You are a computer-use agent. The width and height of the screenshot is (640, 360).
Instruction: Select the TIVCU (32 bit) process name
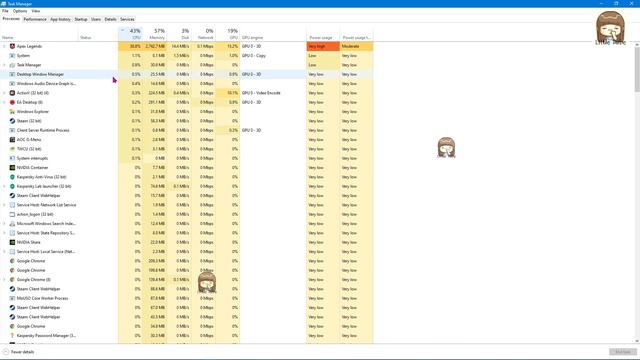point(29,149)
